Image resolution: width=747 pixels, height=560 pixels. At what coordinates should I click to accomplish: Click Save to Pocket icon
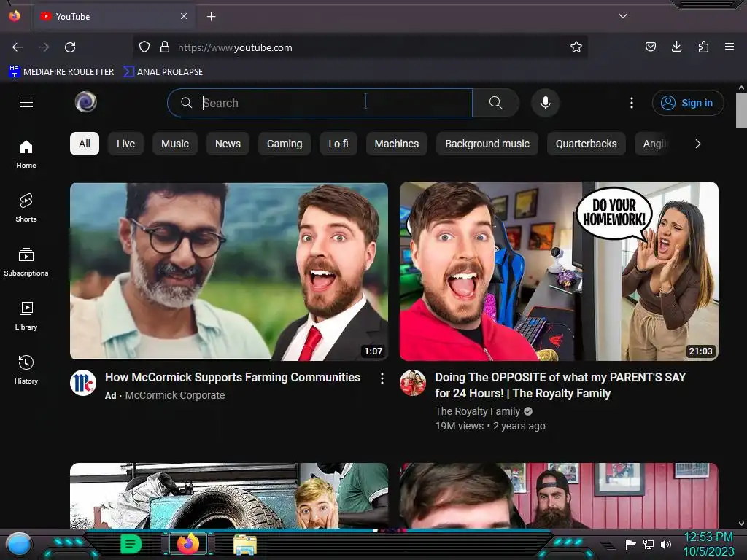click(x=650, y=47)
